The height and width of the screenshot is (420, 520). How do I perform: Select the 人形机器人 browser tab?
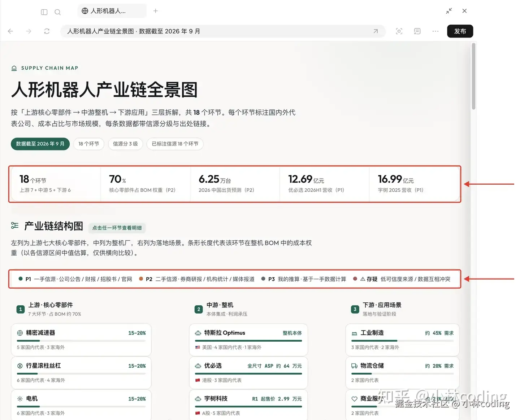coord(112,11)
